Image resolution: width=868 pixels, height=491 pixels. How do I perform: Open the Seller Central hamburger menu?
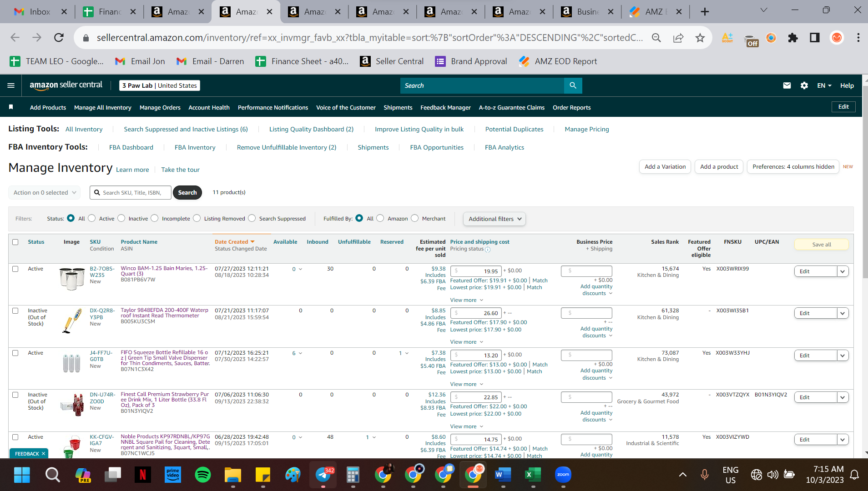coord(11,85)
